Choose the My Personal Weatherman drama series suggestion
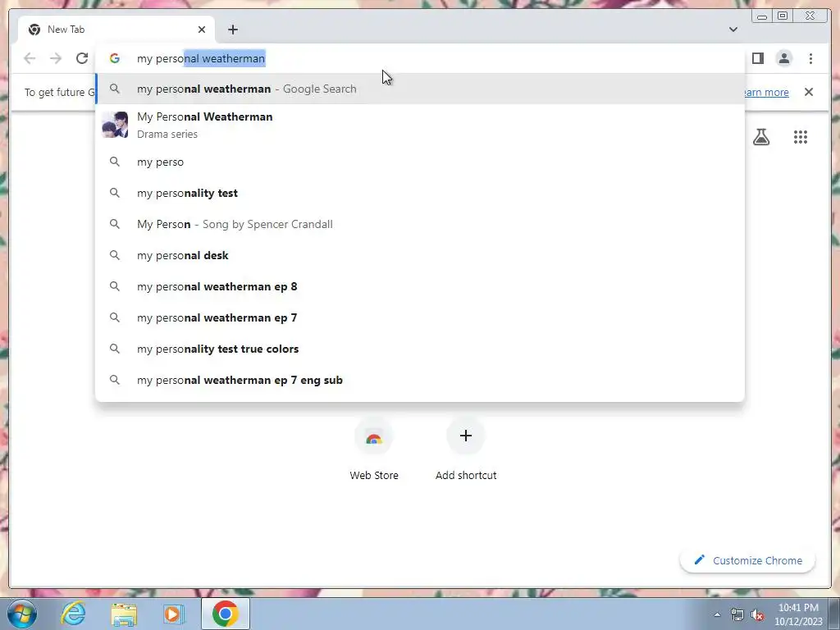 [420, 125]
